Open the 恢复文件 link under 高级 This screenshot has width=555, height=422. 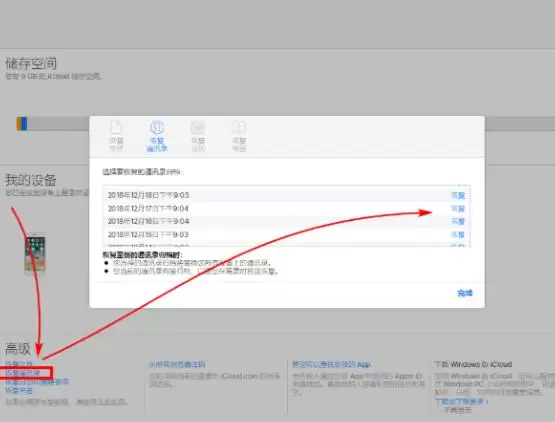(x=19, y=364)
